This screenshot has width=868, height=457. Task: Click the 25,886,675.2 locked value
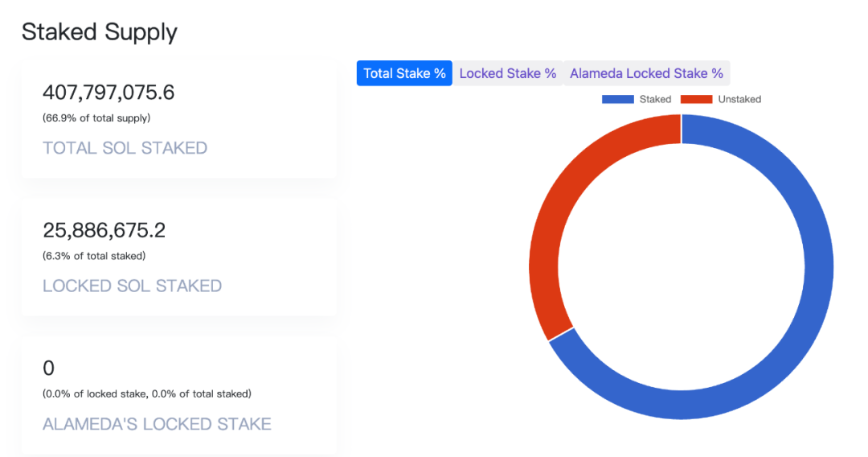point(104,231)
